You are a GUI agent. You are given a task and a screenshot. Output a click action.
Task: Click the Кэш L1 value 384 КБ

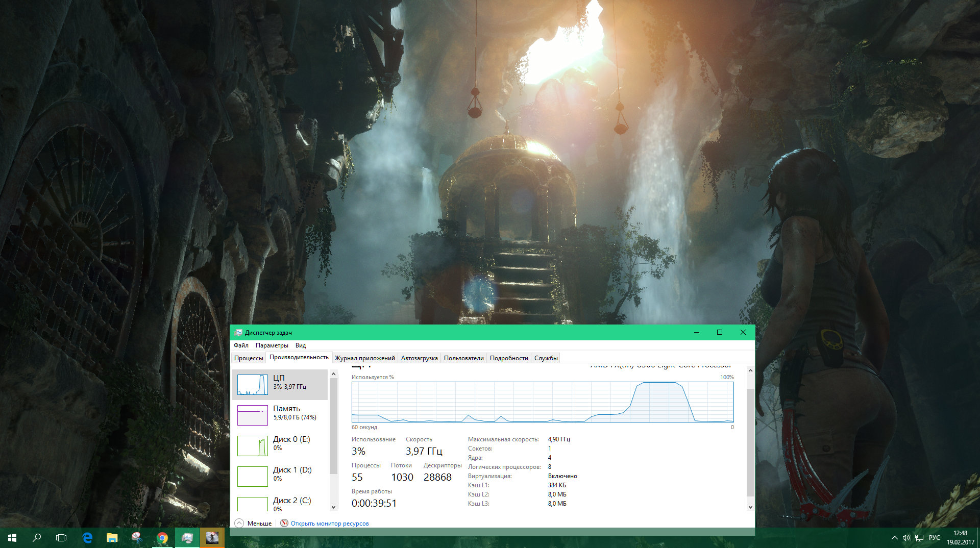click(x=557, y=485)
